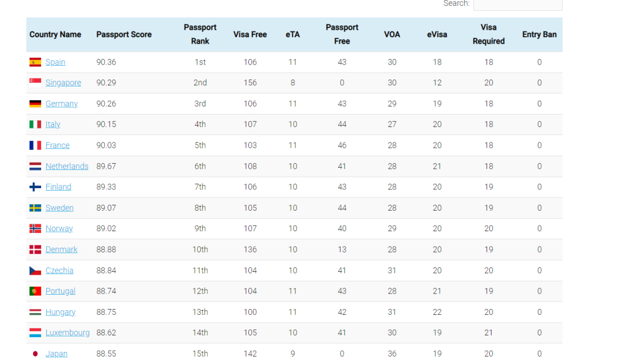
Task: Click Germany's rank cell 3rd
Action: 200,104
